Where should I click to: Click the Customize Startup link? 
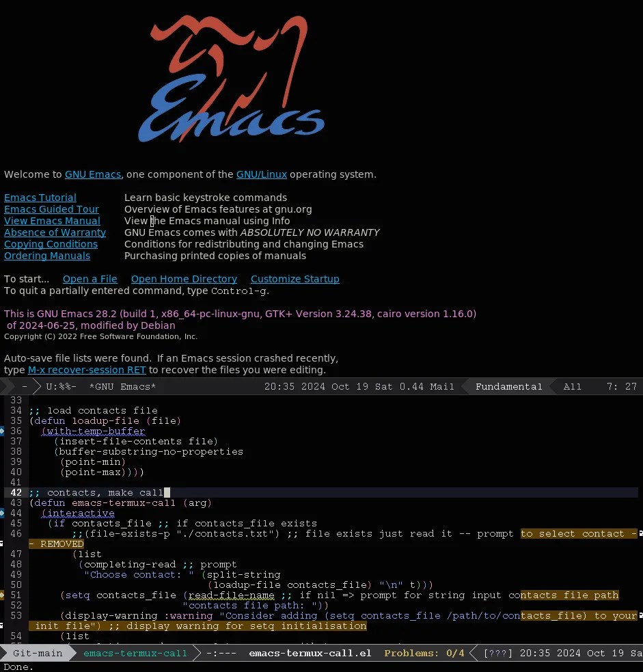pyautogui.click(x=295, y=279)
